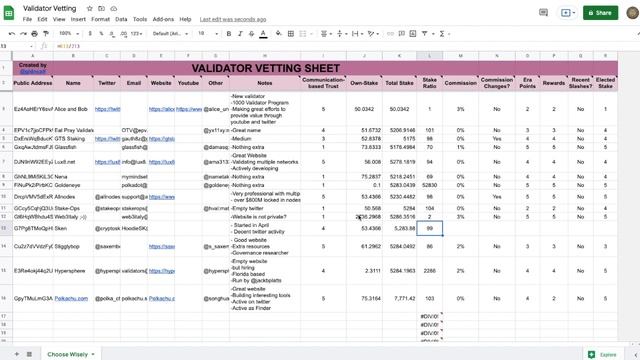Select the Hypersphere name cell
The height and width of the screenshot is (360, 640).
coord(73,271)
